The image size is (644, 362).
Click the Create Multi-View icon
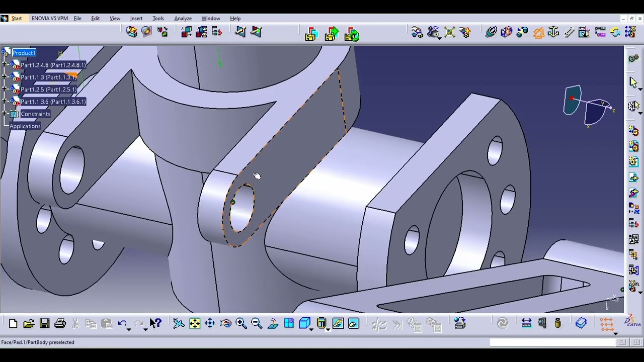(289, 324)
